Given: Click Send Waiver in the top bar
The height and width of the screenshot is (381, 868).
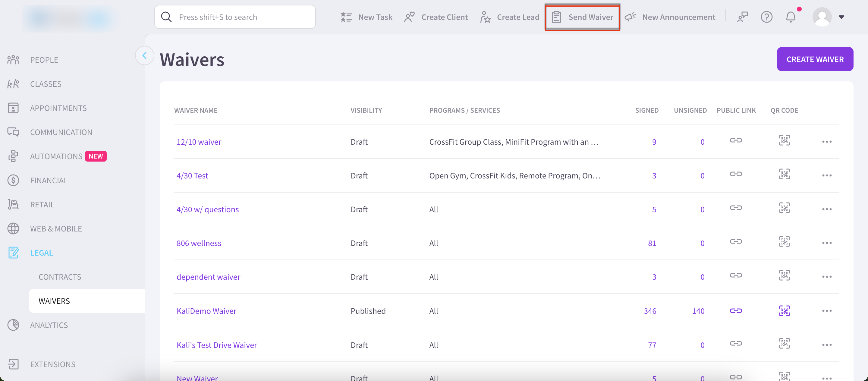Looking at the screenshot, I should tap(582, 17).
